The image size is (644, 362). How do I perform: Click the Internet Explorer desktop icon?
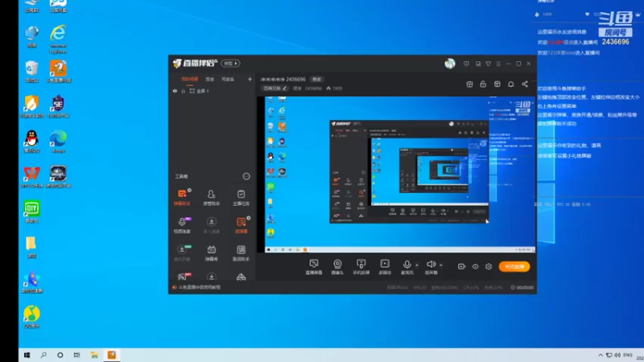click(x=58, y=38)
